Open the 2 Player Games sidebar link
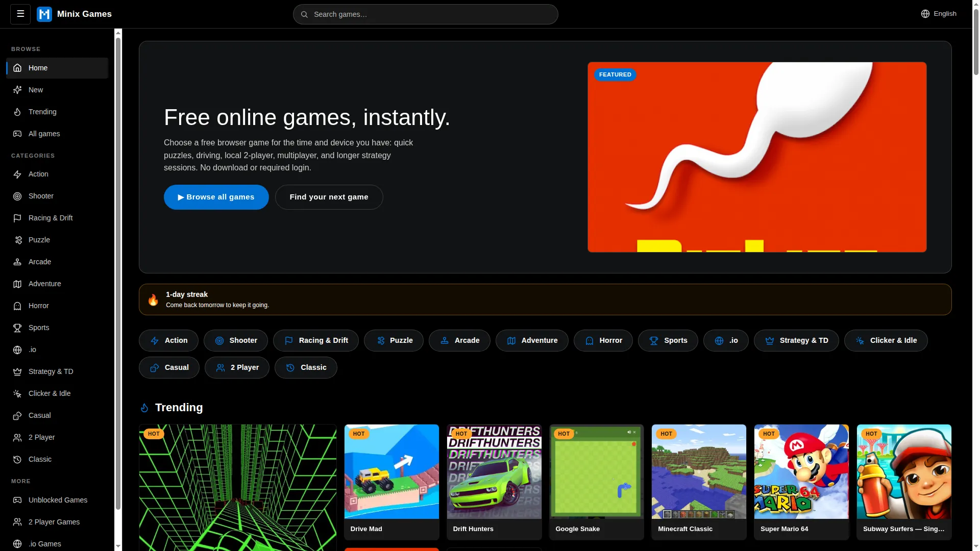The width and height of the screenshot is (980, 551). [x=57, y=522]
